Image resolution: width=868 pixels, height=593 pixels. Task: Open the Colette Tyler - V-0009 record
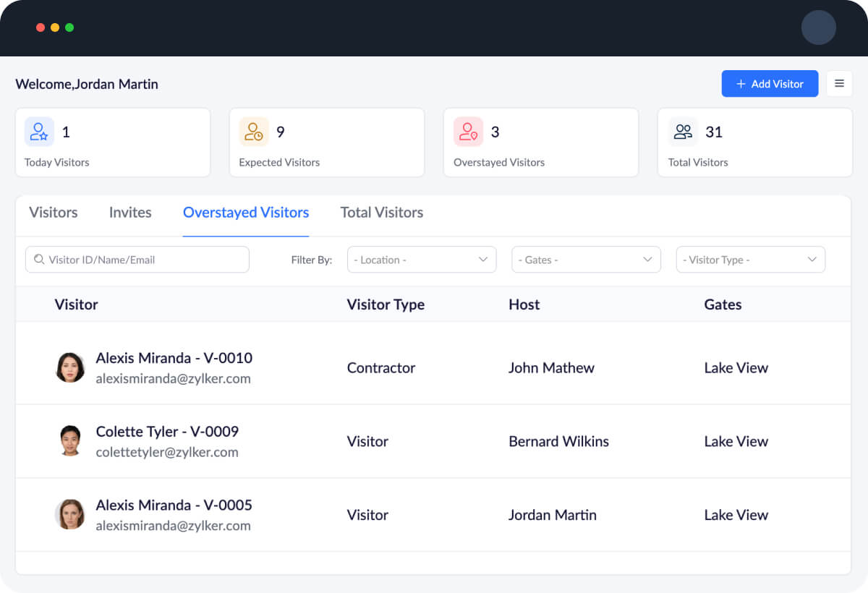[x=167, y=432]
